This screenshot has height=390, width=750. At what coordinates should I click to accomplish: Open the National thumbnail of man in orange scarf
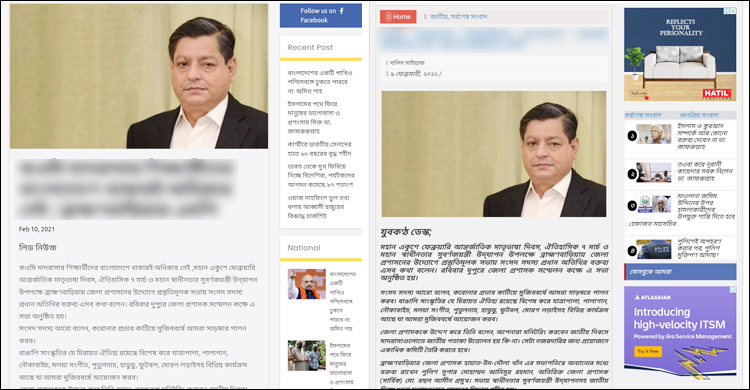coord(307,284)
